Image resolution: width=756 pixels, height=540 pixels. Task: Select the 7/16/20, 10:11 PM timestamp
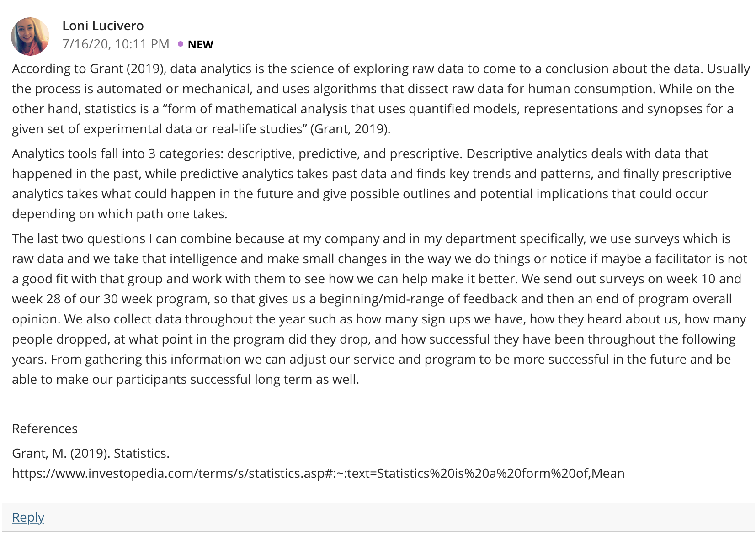pyautogui.click(x=116, y=44)
